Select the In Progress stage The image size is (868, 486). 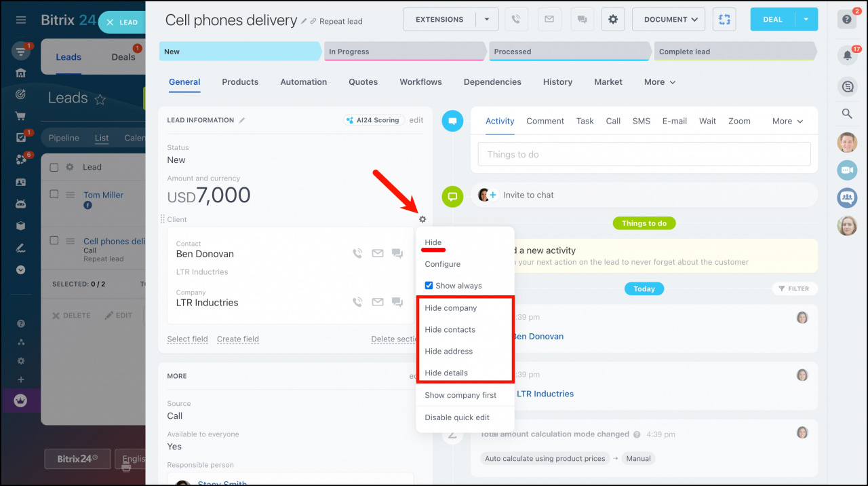405,52
